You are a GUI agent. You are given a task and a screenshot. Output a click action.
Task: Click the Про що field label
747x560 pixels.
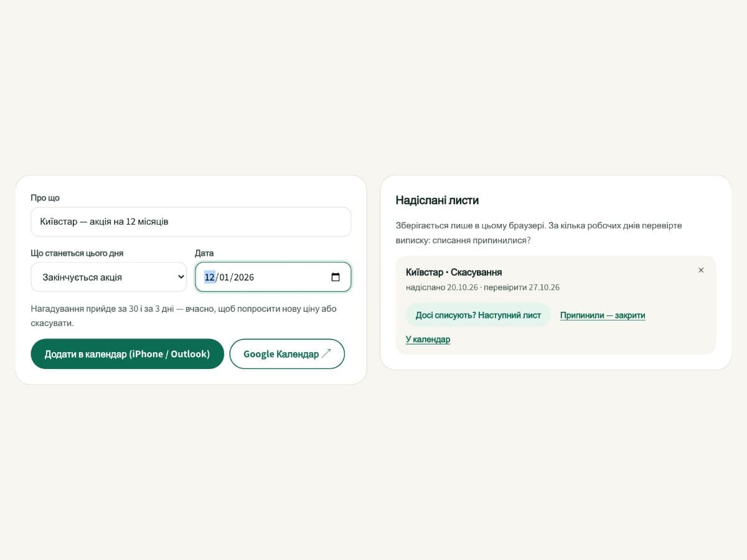(45, 198)
